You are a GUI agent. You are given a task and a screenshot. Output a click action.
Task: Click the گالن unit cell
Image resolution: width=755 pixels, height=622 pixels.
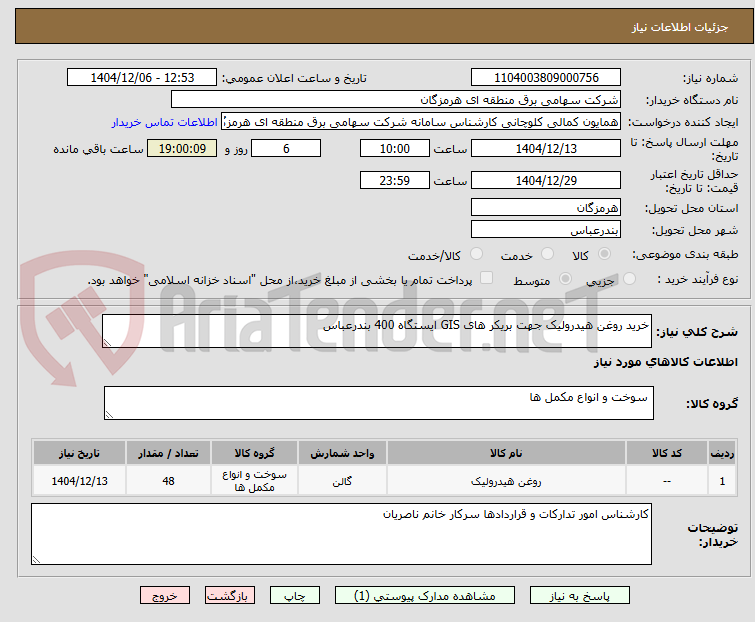tap(342, 480)
